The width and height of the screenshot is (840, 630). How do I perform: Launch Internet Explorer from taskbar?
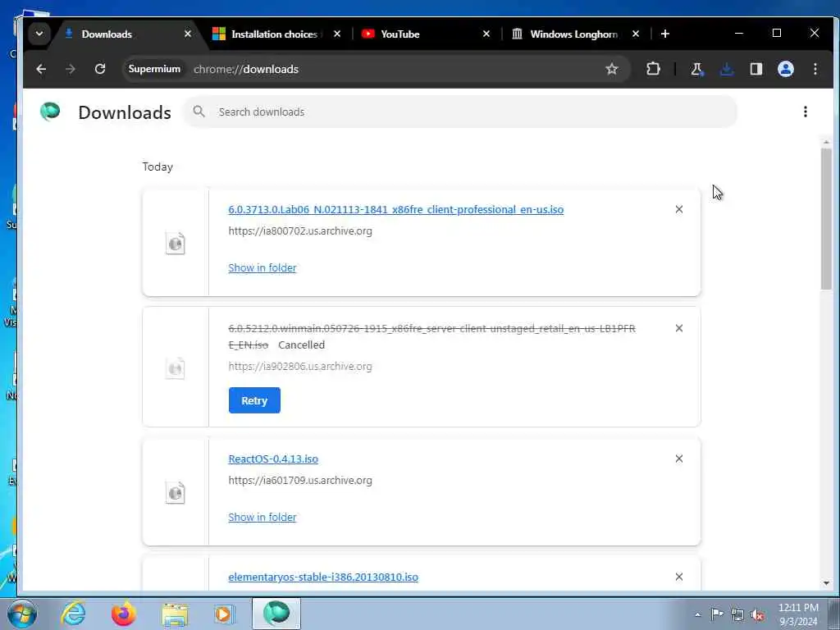pyautogui.click(x=73, y=614)
